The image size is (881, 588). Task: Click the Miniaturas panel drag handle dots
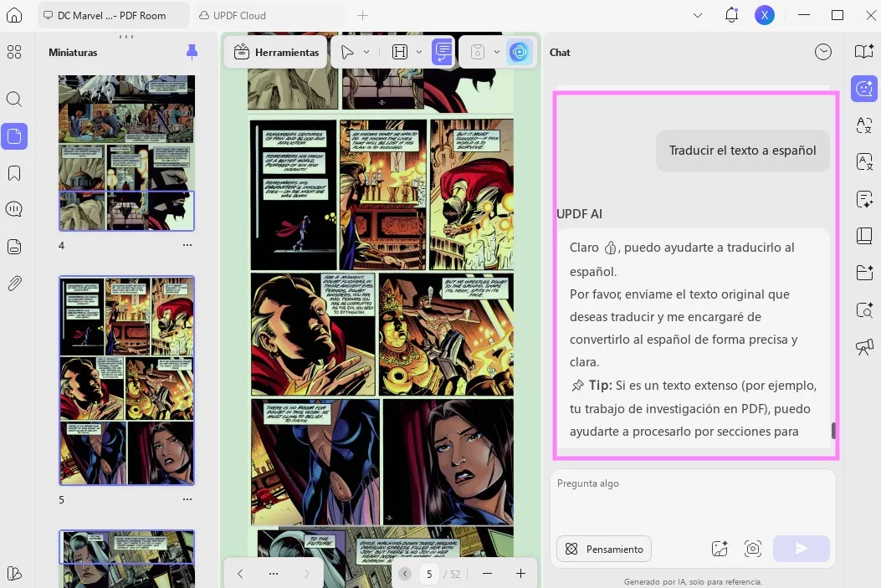coord(126,37)
